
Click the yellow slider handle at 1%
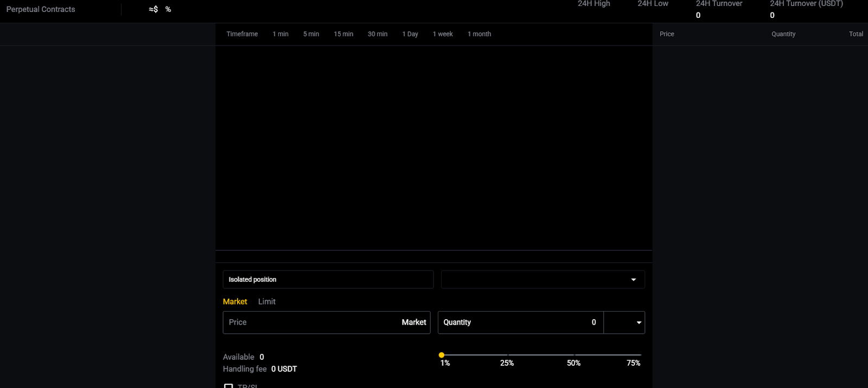point(442,355)
